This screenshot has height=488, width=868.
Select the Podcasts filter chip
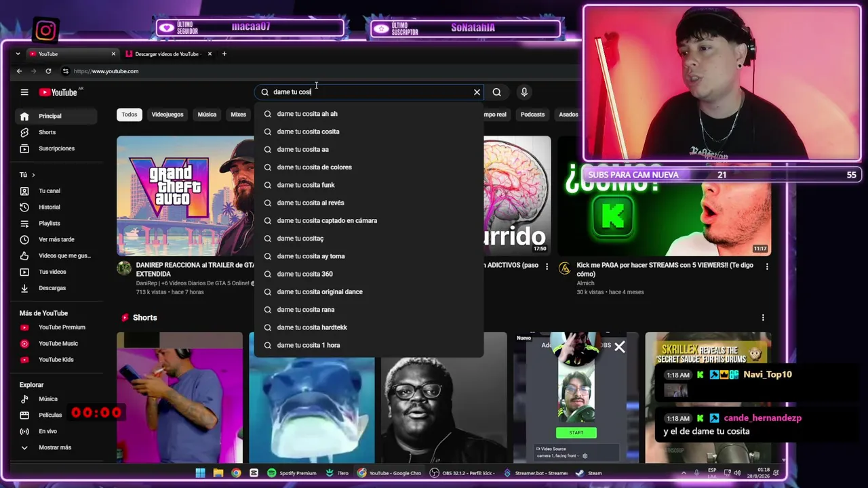click(532, 115)
